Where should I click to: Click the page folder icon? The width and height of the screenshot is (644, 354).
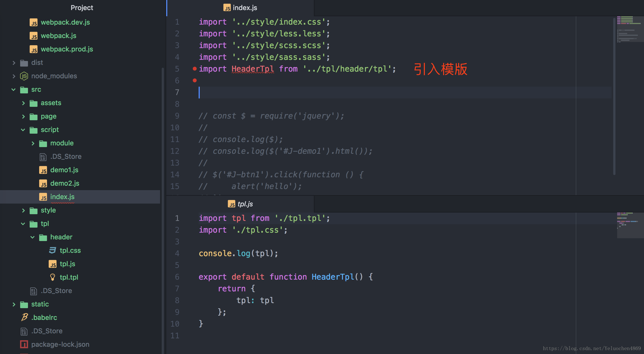coord(34,117)
